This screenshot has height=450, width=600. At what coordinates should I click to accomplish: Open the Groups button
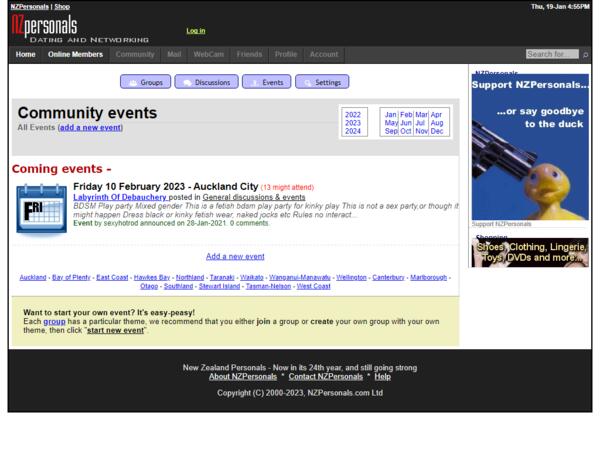145,82
